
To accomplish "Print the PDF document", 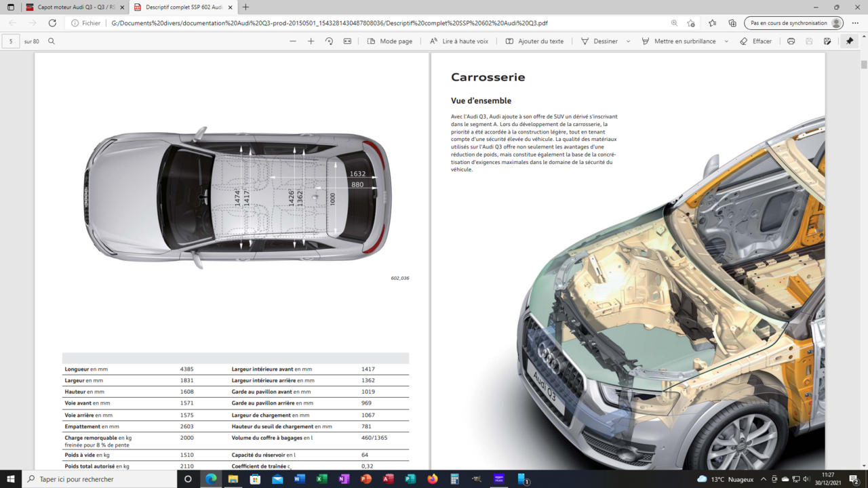I will 791,41.
